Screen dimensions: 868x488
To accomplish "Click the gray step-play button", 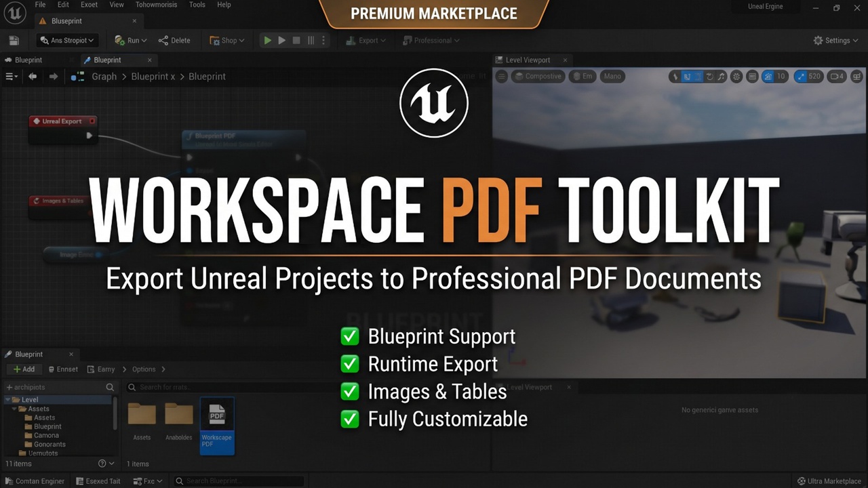I will tap(282, 41).
